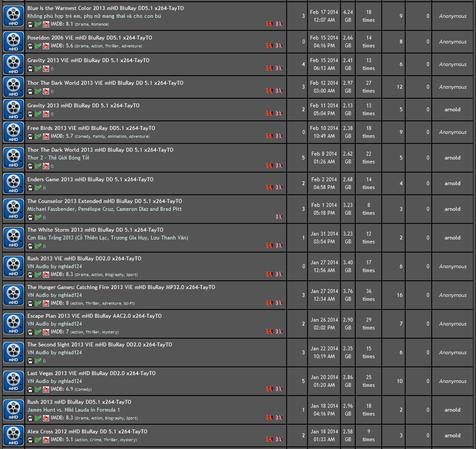Viewport: 476px width, 449px height.
Task: Click the Vietnam flag in the Blue Is the Warmest Color row
Action: click(x=270, y=24)
